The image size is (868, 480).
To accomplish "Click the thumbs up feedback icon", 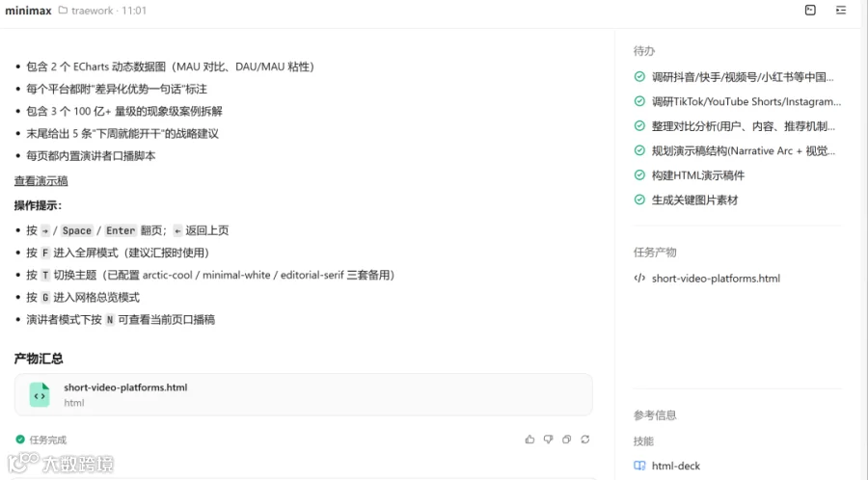I will point(529,440).
